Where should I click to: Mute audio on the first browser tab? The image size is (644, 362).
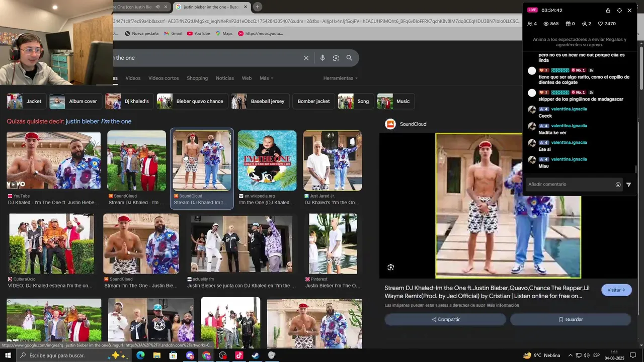(x=158, y=7)
